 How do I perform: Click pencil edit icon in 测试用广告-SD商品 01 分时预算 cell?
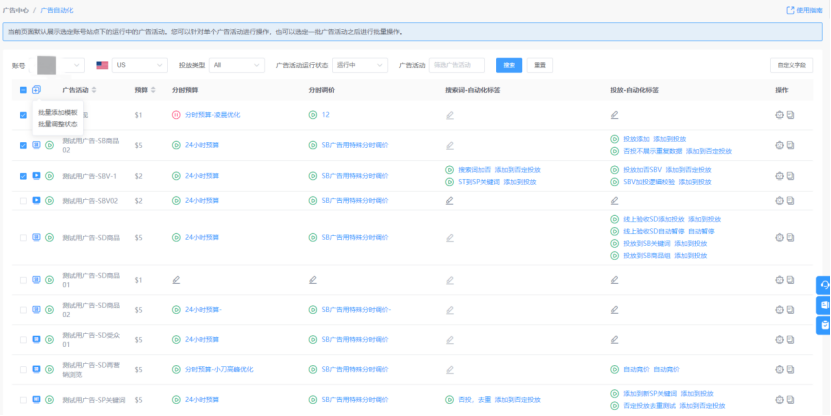coord(176,280)
